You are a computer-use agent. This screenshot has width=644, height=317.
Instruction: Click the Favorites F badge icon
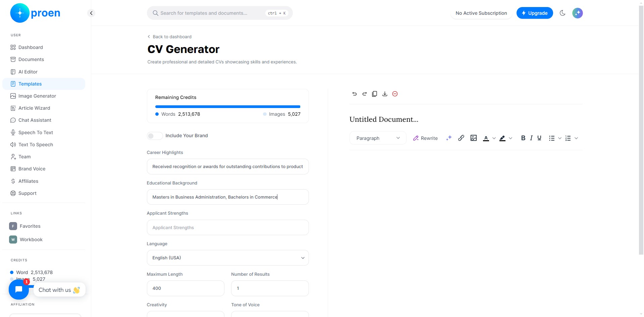(x=13, y=226)
